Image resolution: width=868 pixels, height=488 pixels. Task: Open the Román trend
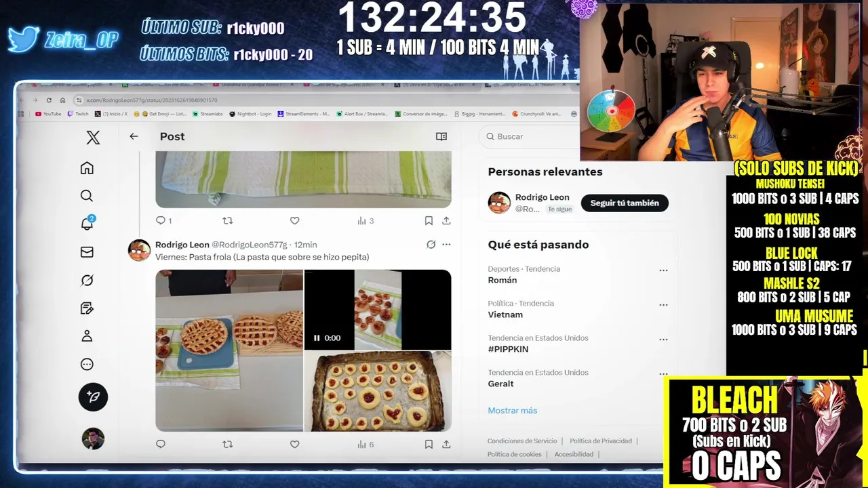tap(502, 280)
